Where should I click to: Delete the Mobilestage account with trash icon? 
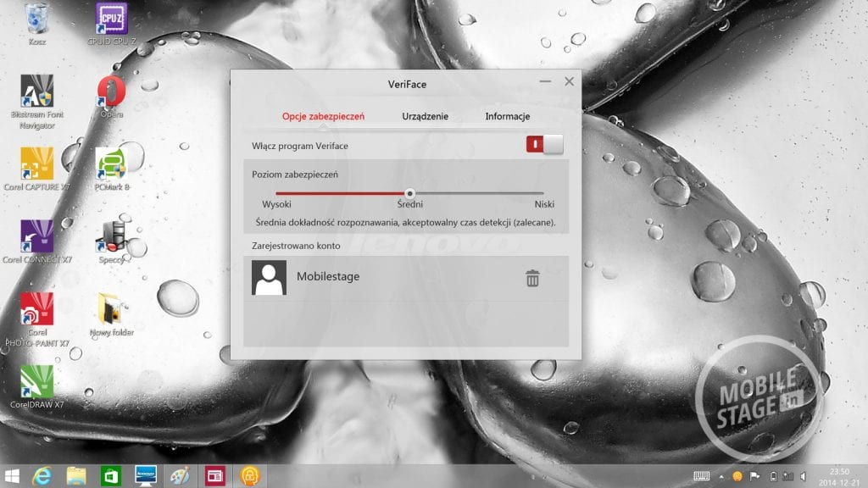(x=532, y=278)
